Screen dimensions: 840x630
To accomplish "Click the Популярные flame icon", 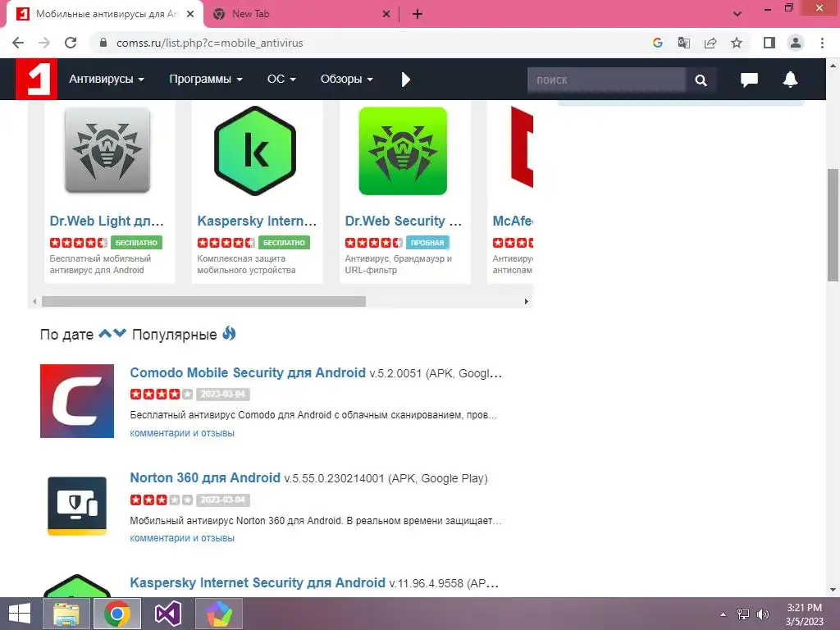I will (230, 333).
